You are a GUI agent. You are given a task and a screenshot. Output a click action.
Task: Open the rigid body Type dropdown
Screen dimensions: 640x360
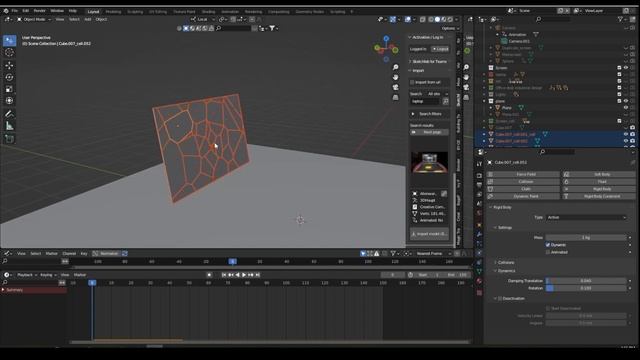(586, 218)
